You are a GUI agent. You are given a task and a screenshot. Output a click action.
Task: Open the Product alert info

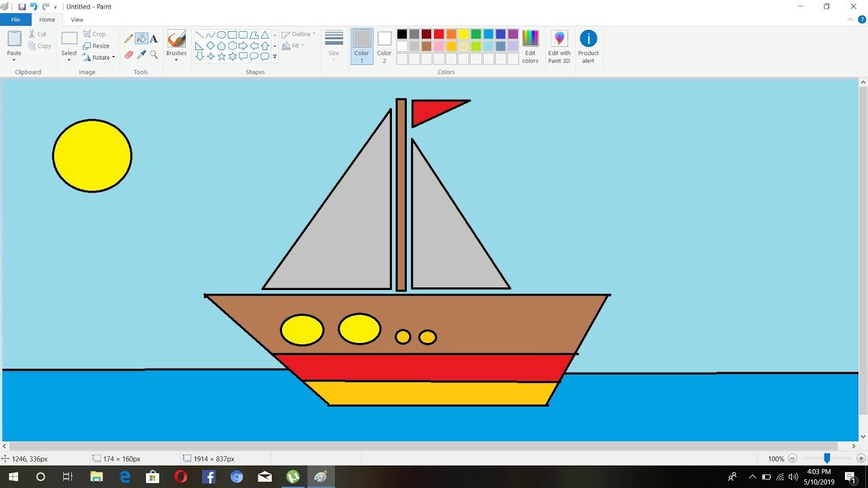tap(588, 46)
